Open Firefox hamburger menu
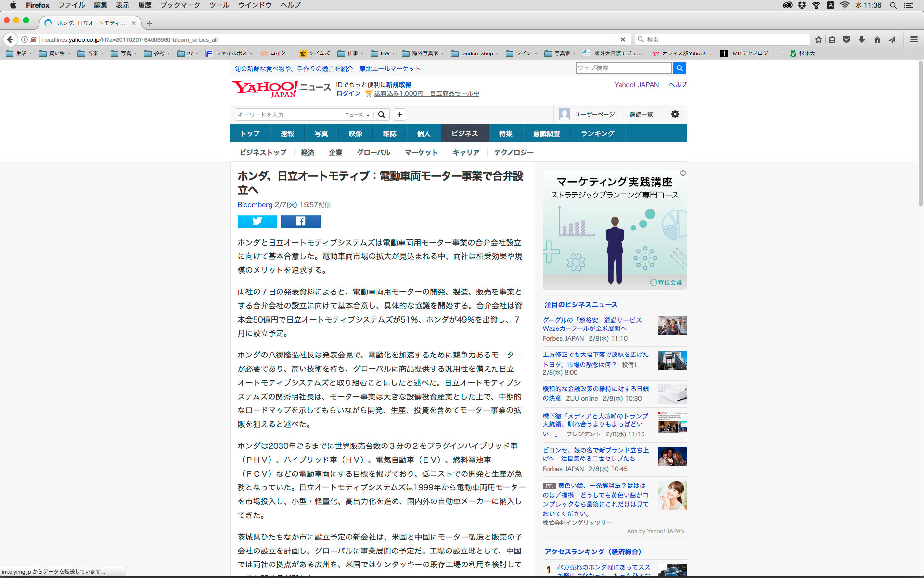This screenshot has height=578, width=924. (x=913, y=39)
